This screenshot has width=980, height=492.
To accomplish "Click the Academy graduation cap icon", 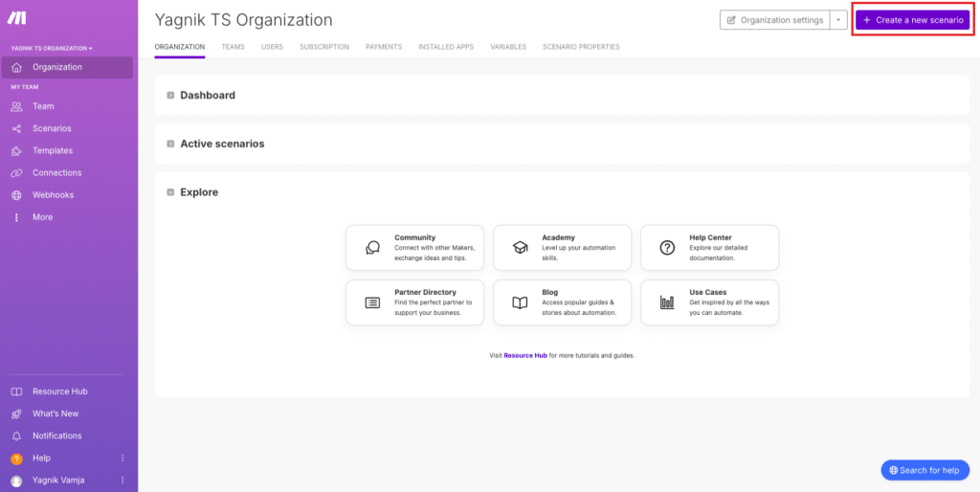I will tap(520, 248).
